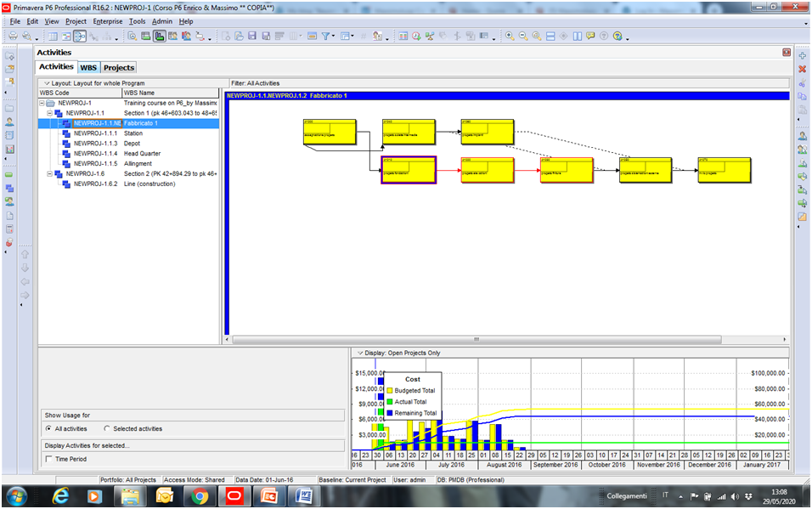Click the Activity Table view icon
This screenshot has height=509, width=812.
tap(53, 36)
